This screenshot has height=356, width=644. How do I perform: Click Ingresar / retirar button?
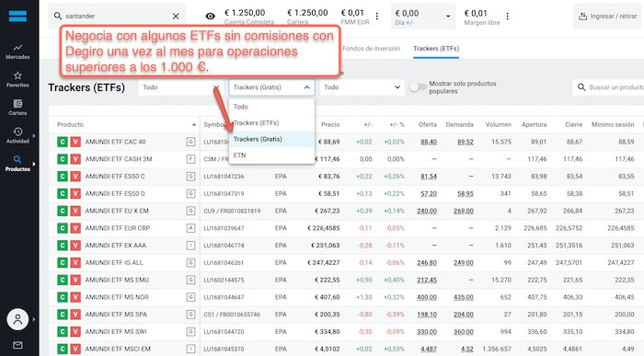(608, 17)
